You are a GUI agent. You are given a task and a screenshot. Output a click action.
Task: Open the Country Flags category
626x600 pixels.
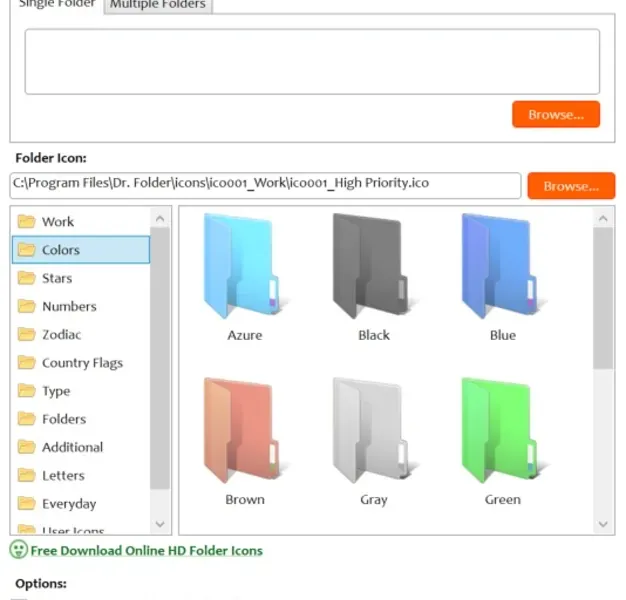[81, 363]
